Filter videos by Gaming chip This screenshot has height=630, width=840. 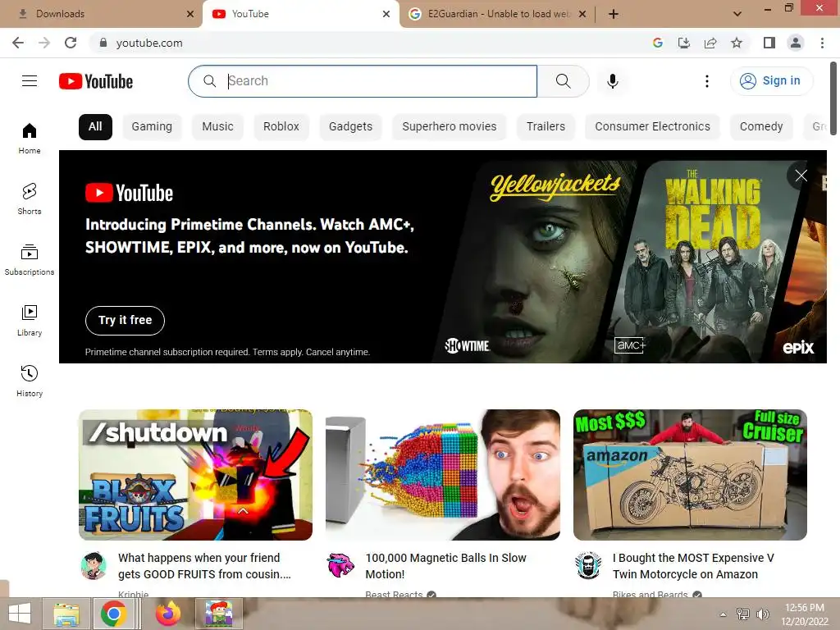[152, 127]
